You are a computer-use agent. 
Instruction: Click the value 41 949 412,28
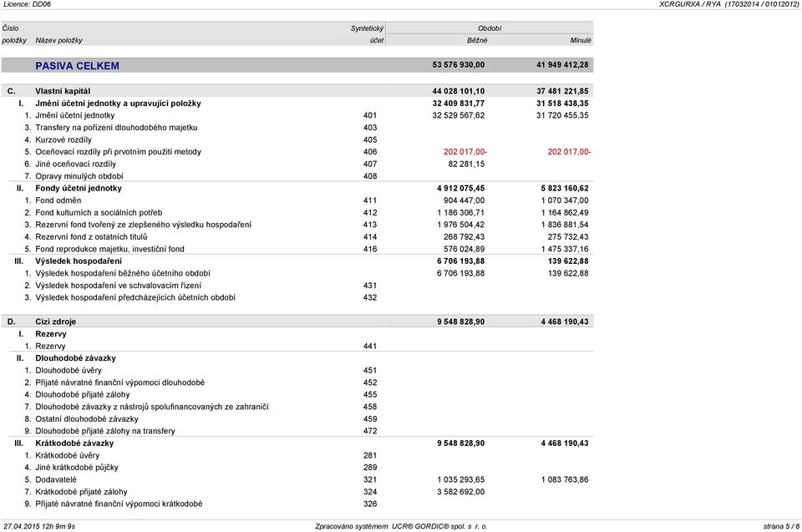562,65
